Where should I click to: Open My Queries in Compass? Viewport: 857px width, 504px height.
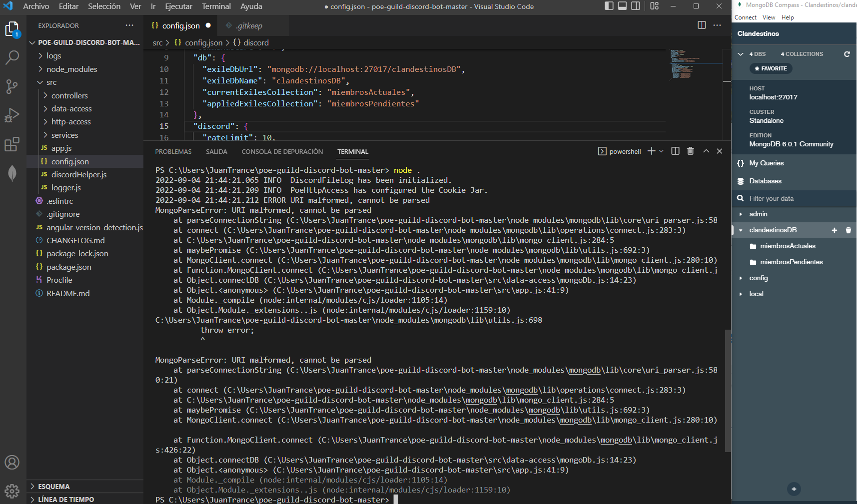(766, 163)
